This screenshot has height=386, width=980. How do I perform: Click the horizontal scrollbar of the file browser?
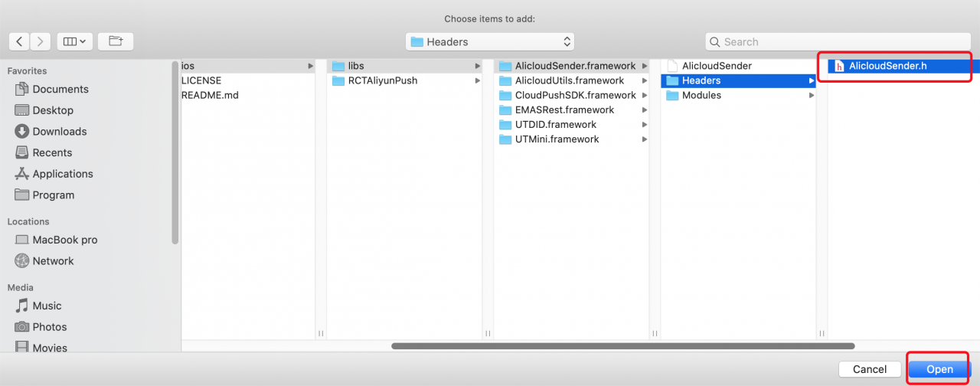click(622, 346)
